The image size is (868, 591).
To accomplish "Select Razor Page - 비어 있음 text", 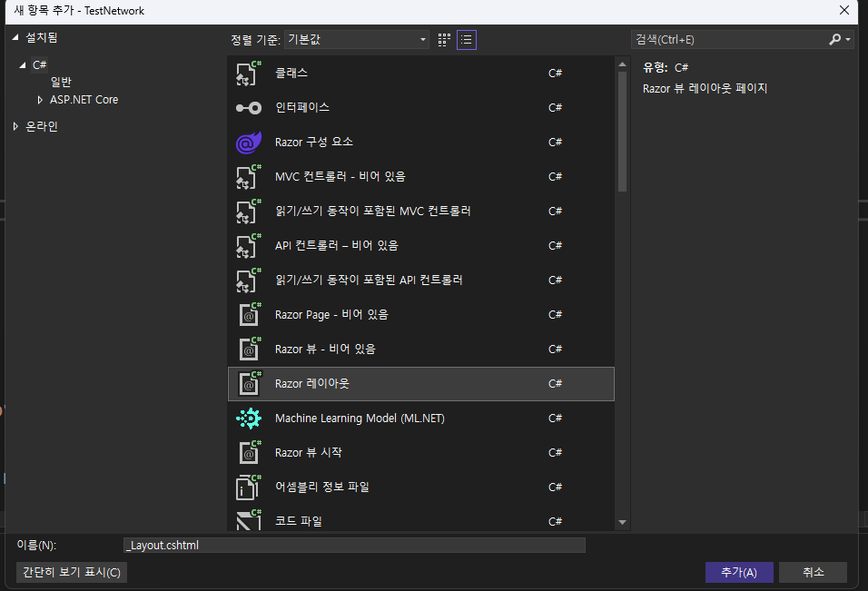I will pos(331,314).
